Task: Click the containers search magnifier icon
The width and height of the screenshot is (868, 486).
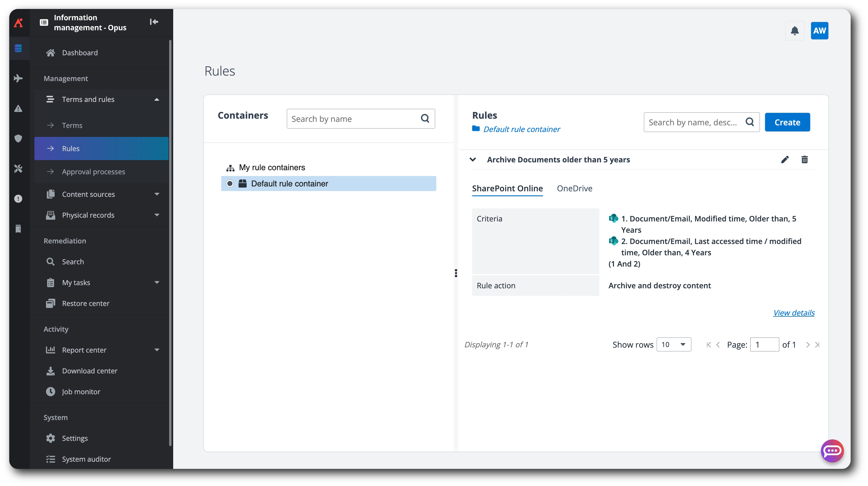Action: pos(425,118)
